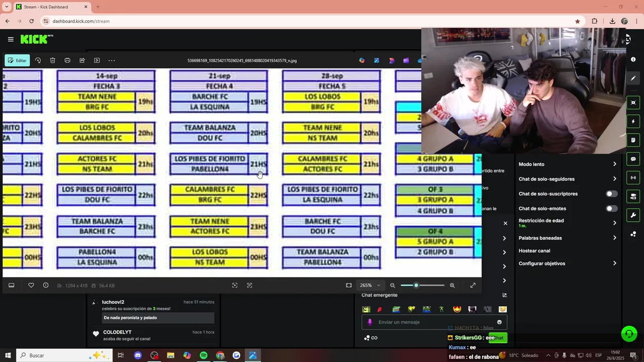
Task: Toggle the stream preview panel icon
Action: point(633,103)
